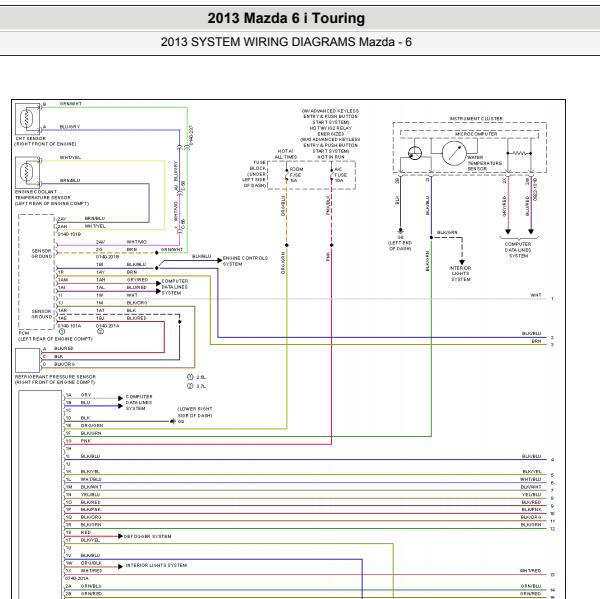Click the "ENGINE CONTROLS SYSTEM" label
The height and width of the screenshot is (599, 600).
[x=245, y=261]
